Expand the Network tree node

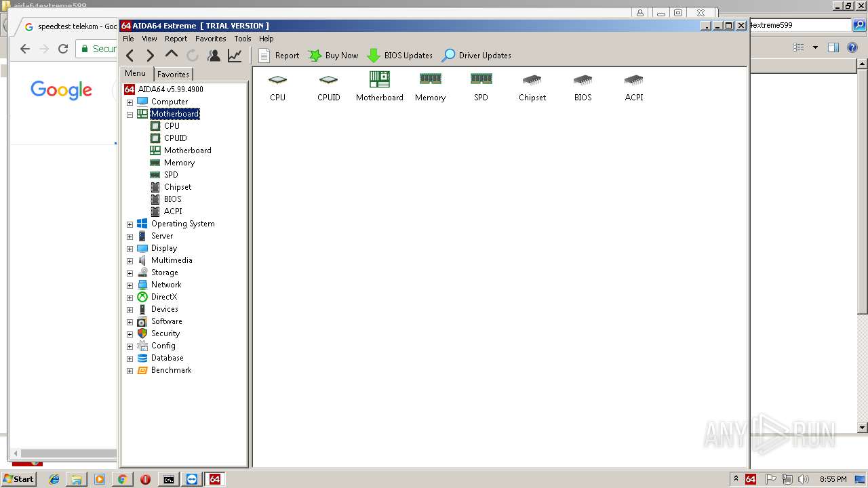point(130,285)
